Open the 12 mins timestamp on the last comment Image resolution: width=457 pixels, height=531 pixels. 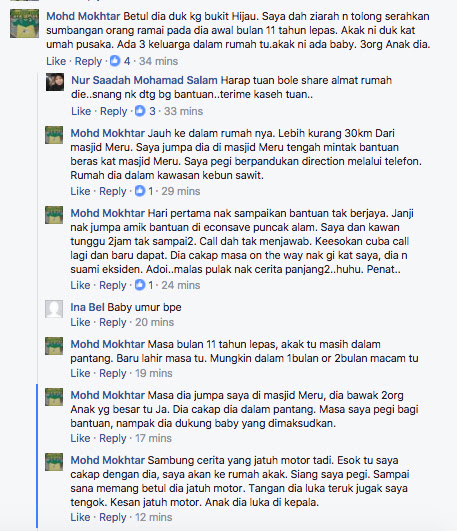coord(153,517)
